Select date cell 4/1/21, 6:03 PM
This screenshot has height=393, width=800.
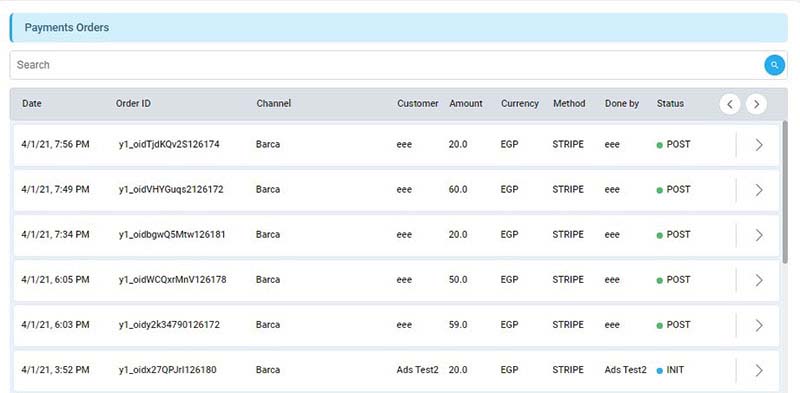(x=55, y=325)
